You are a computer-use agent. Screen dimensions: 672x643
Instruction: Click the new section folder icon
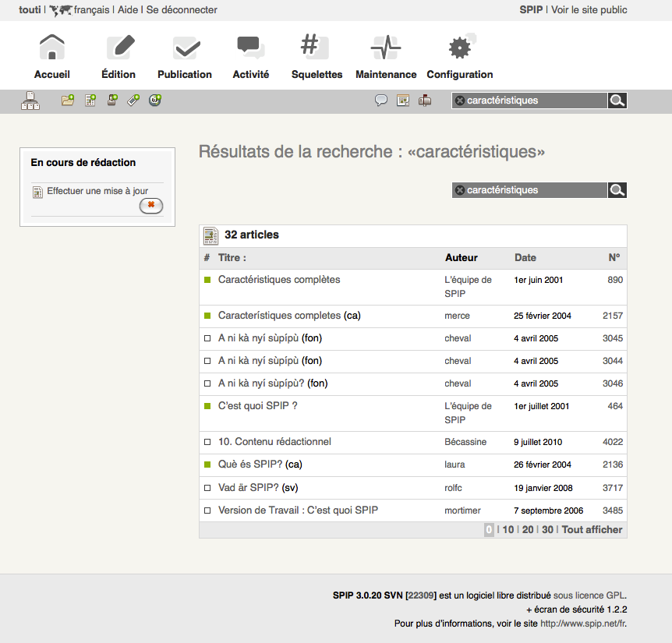pos(68,101)
